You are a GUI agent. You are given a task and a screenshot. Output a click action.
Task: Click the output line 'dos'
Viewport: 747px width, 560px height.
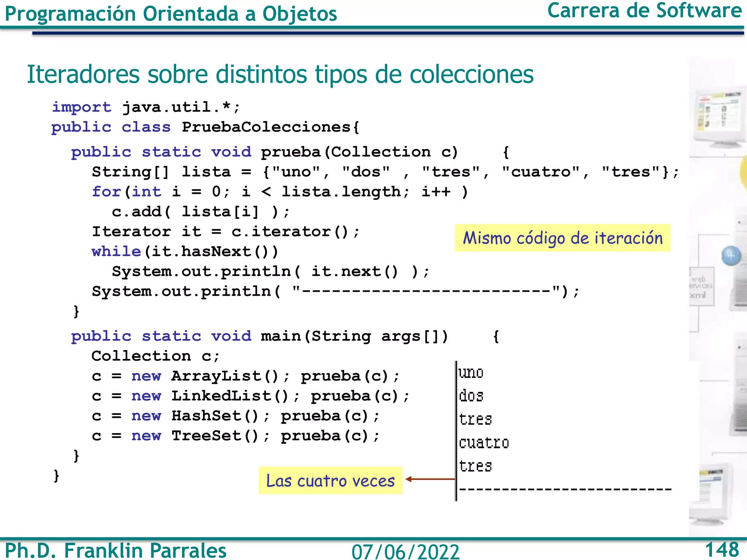(x=471, y=396)
